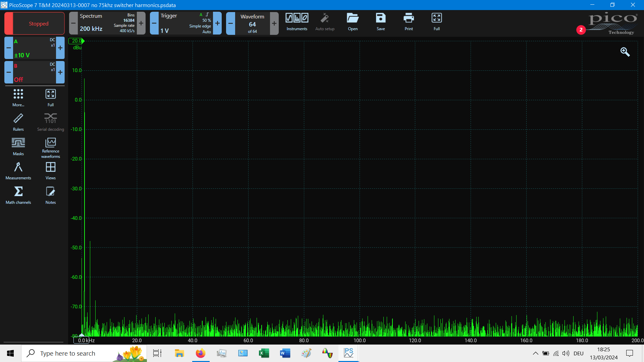Open the Spectrum 200 kHz settings panel
Screen dimensions: 644x362
pos(107,23)
